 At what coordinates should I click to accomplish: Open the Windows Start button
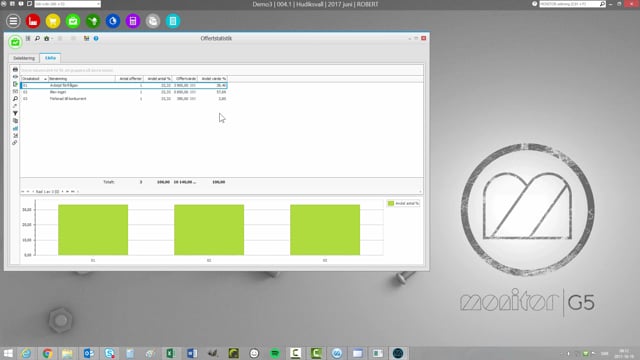[8, 353]
